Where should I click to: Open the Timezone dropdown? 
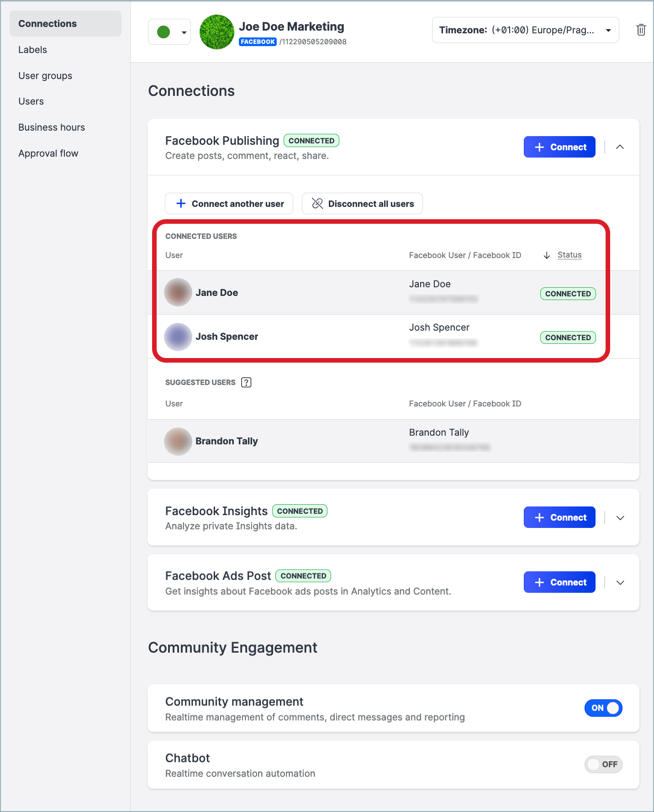click(525, 30)
